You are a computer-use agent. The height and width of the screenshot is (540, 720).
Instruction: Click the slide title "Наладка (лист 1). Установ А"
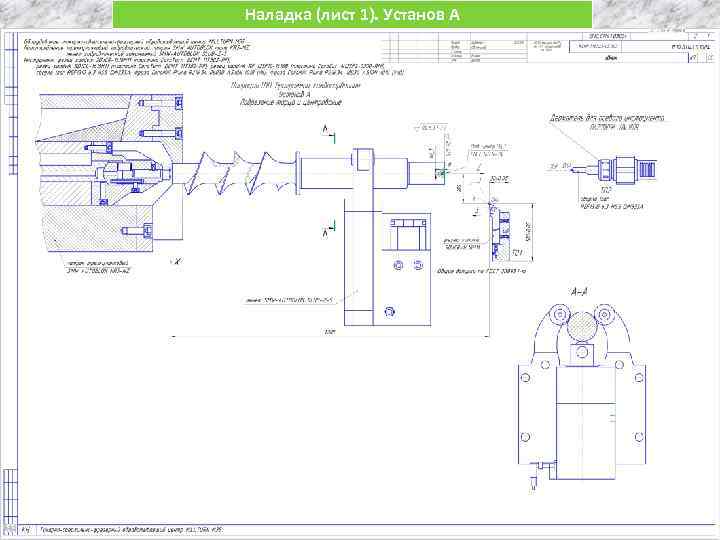pos(352,15)
